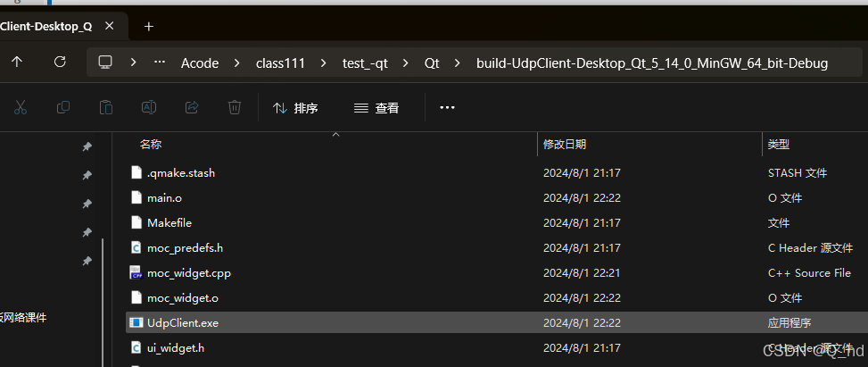Click the Rename icon in toolbar
This screenshot has width=868, height=367.
pyautogui.click(x=149, y=108)
